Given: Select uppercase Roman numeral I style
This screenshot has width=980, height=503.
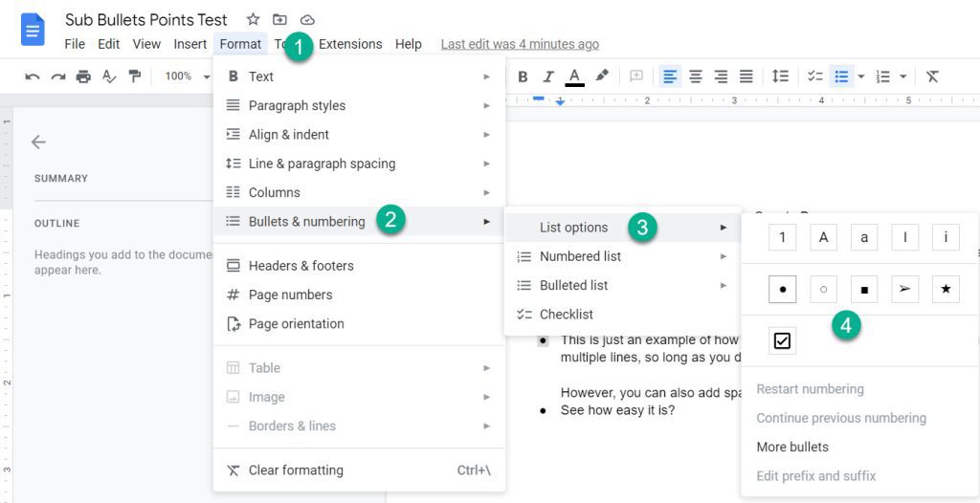Looking at the screenshot, I should coord(904,237).
